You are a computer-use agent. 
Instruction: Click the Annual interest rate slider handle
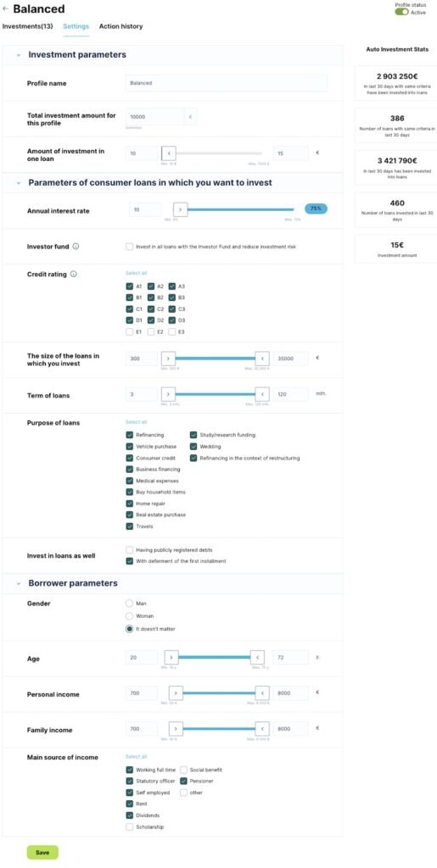click(x=180, y=210)
